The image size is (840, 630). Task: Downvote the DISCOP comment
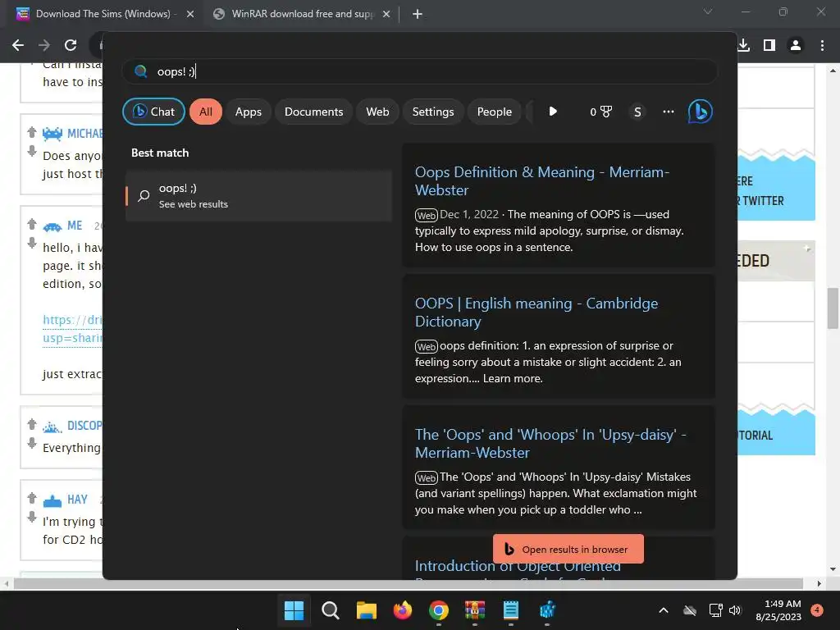click(32, 443)
